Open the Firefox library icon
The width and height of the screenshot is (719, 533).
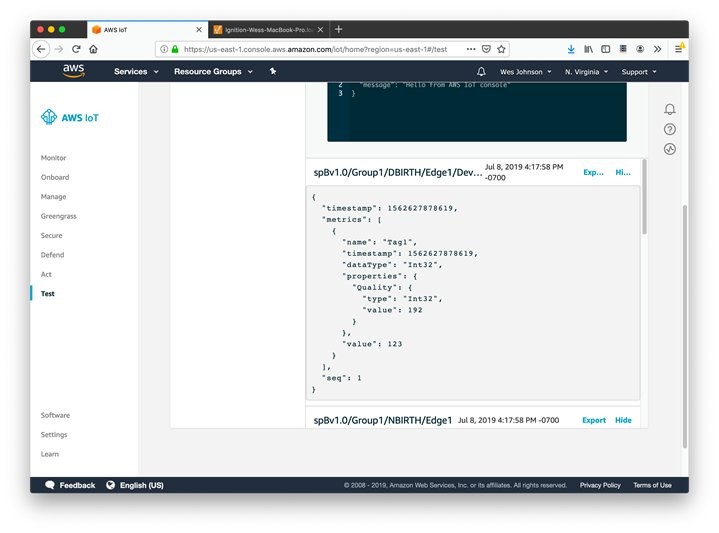click(588, 49)
